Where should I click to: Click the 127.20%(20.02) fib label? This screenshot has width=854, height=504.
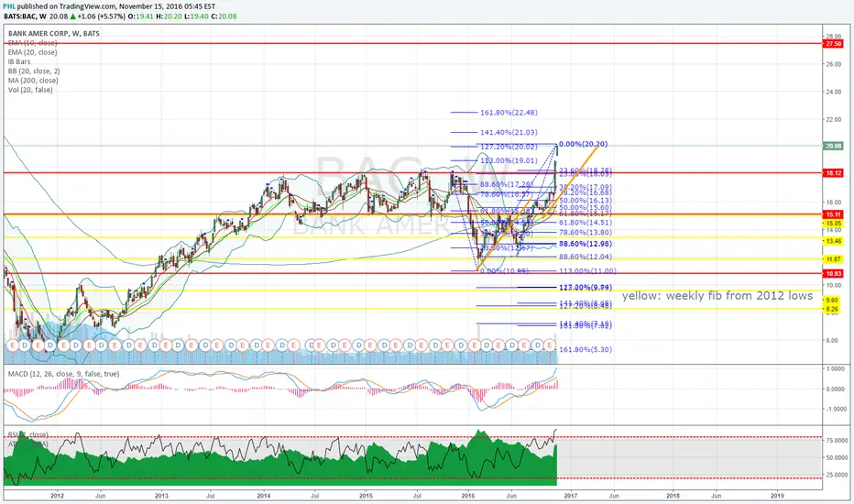(x=509, y=147)
